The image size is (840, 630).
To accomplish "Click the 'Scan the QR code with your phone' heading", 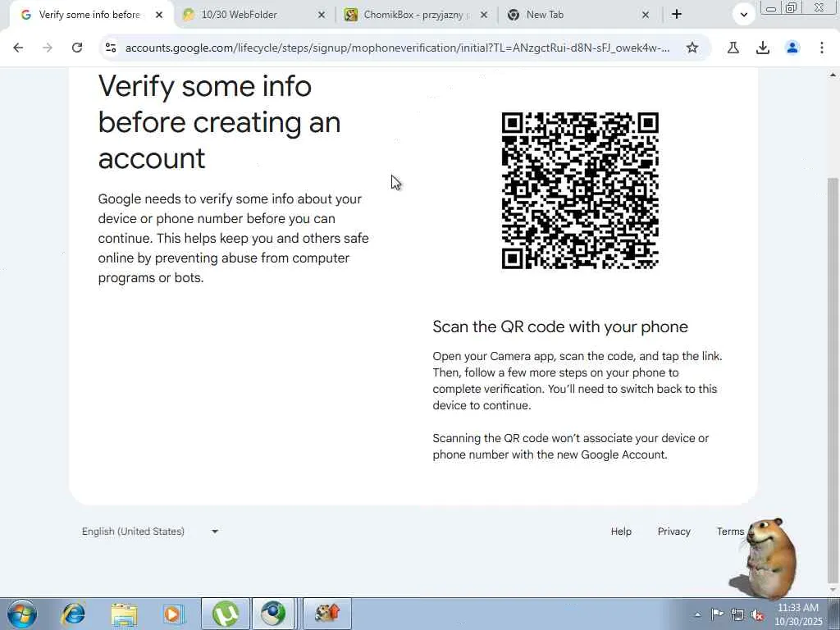I will coord(559,326).
